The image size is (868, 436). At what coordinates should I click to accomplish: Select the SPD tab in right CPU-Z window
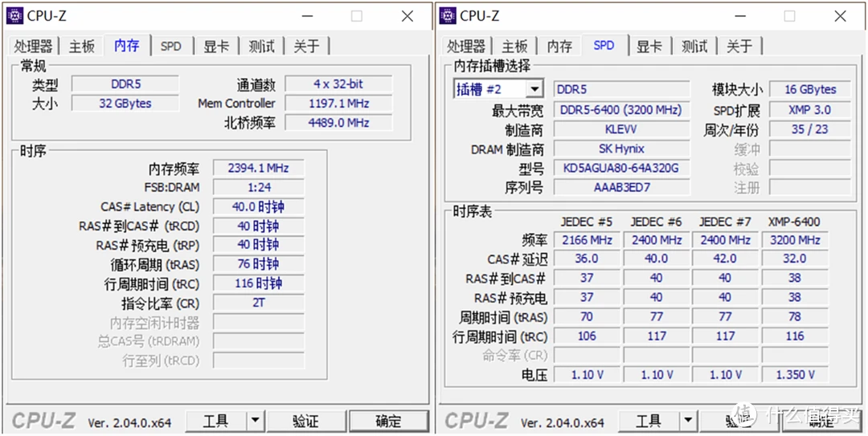click(x=604, y=45)
